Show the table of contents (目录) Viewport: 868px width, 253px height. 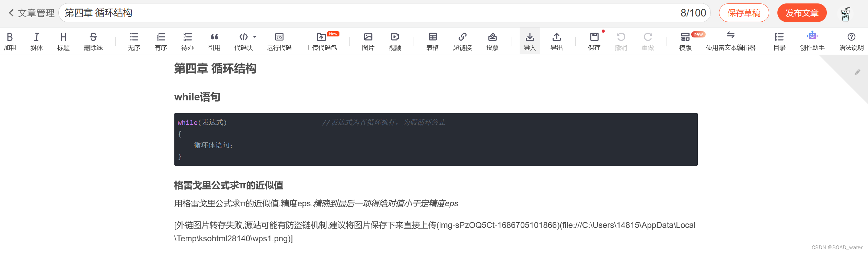779,41
